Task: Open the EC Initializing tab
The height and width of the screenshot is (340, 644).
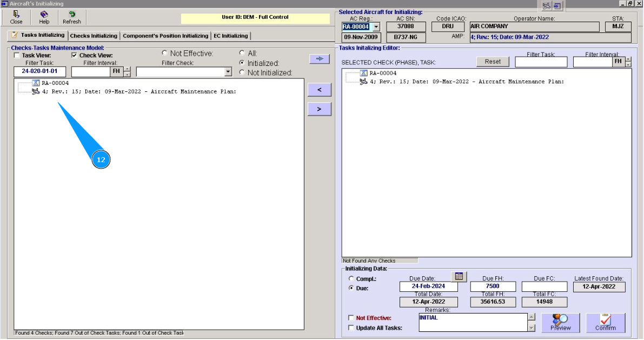Action: (230, 36)
